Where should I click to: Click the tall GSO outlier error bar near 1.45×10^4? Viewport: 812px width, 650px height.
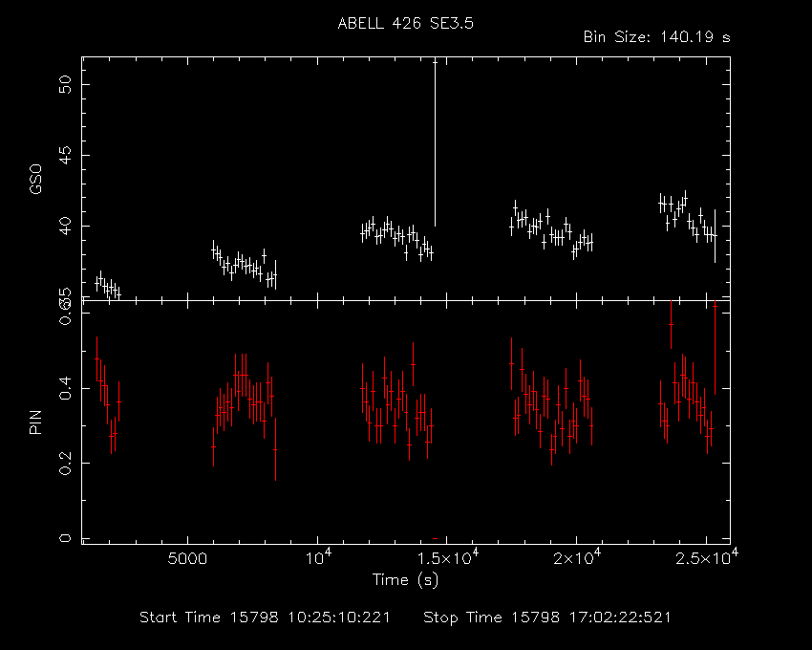(435, 143)
